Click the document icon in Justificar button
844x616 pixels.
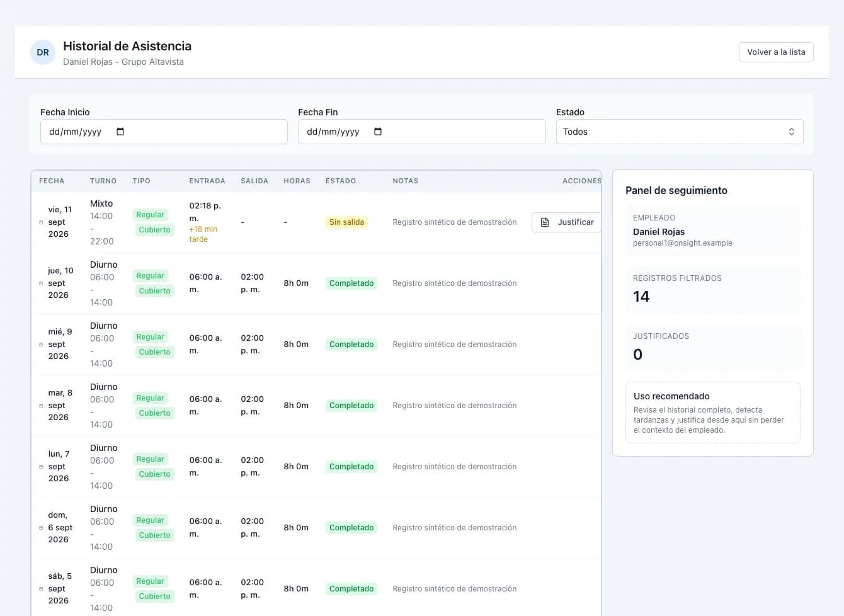545,222
